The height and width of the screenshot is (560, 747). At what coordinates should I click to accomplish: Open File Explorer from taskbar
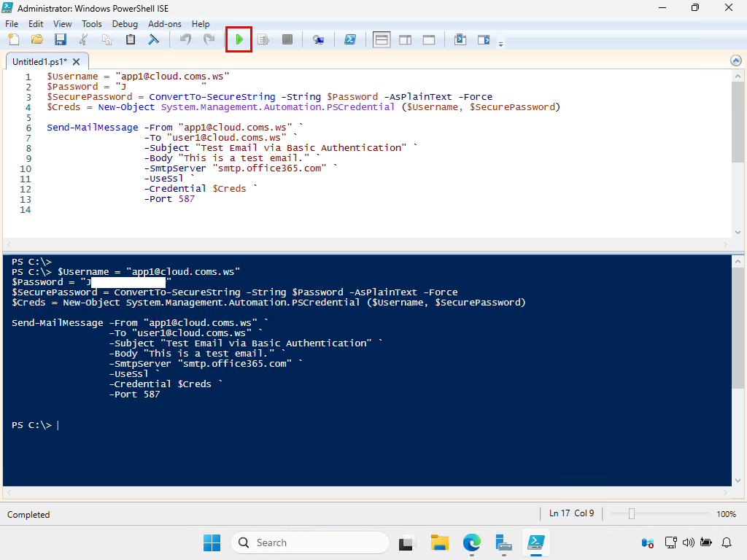439,542
